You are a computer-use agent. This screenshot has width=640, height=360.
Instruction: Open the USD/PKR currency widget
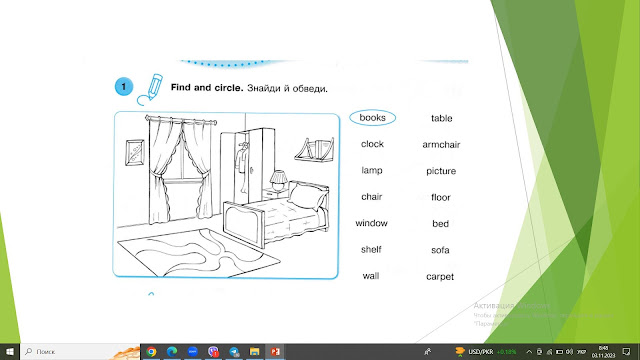tap(486, 351)
